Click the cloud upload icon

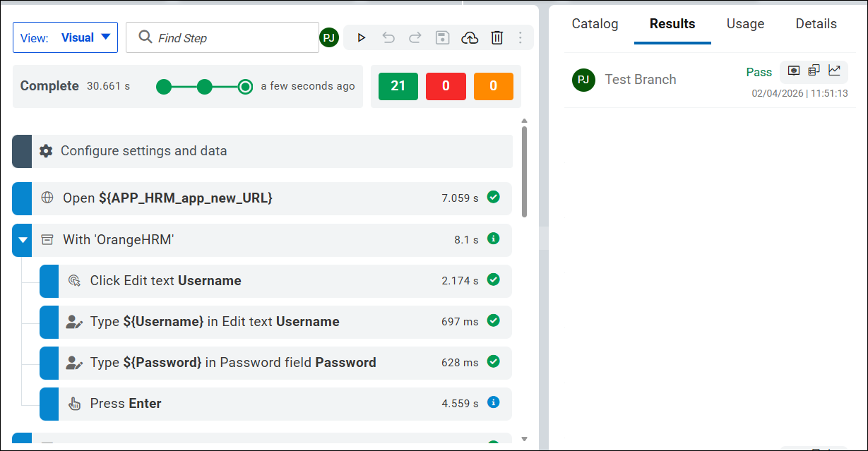click(x=470, y=38)
